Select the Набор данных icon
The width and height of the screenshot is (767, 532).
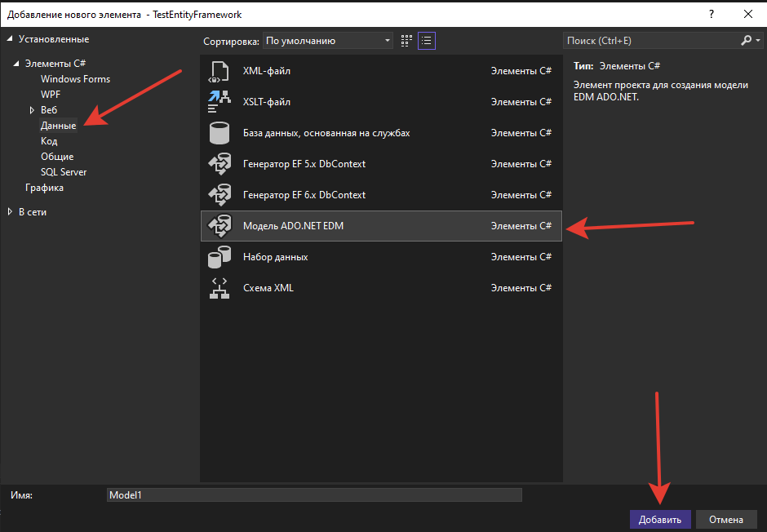coord(219,257)
